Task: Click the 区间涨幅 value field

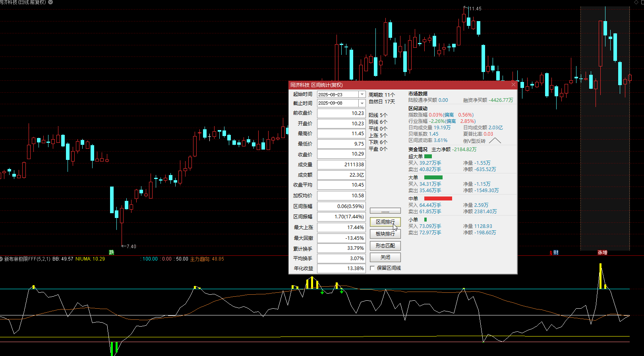Action: click(341, 206)
